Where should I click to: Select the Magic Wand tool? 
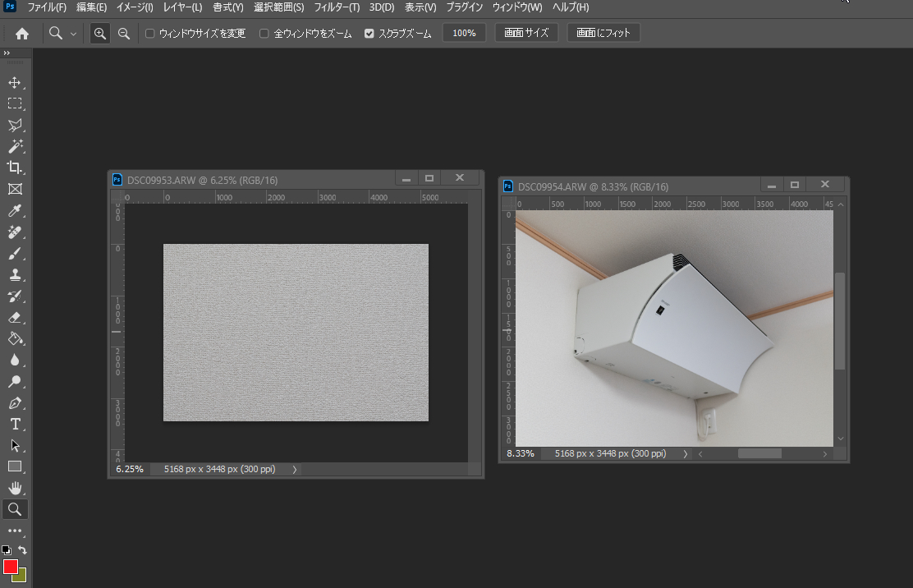coord(15,146)
